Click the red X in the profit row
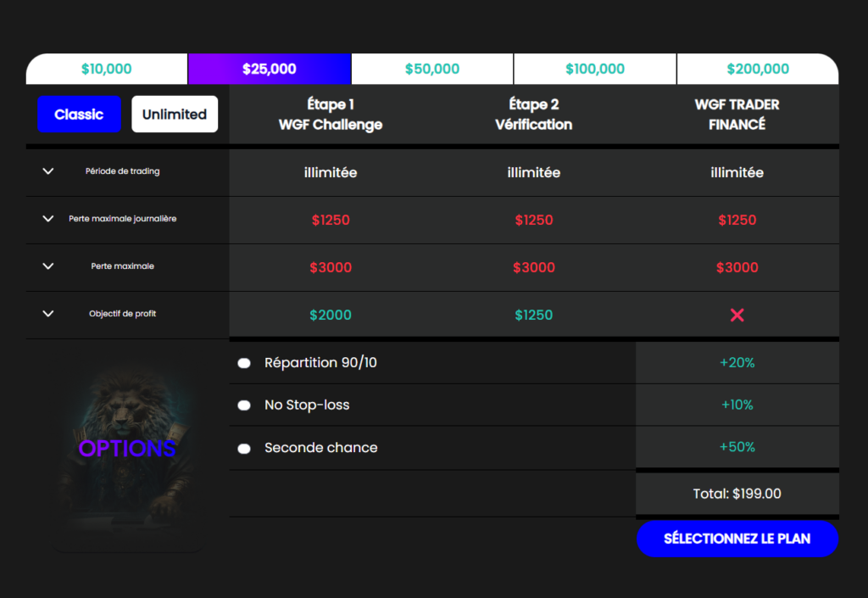This screenshot has width=868, height=598. pyautogui.click(x=737, y=315)
